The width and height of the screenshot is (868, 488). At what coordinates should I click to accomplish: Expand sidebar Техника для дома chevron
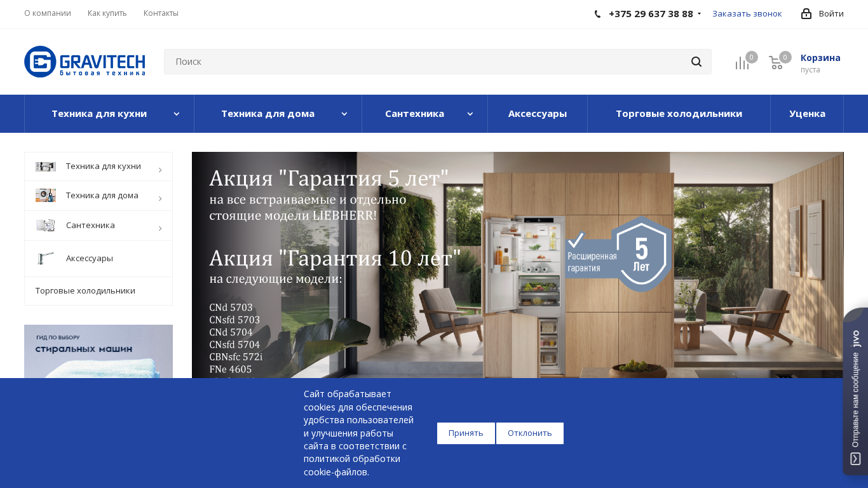[x=160, y=199]
